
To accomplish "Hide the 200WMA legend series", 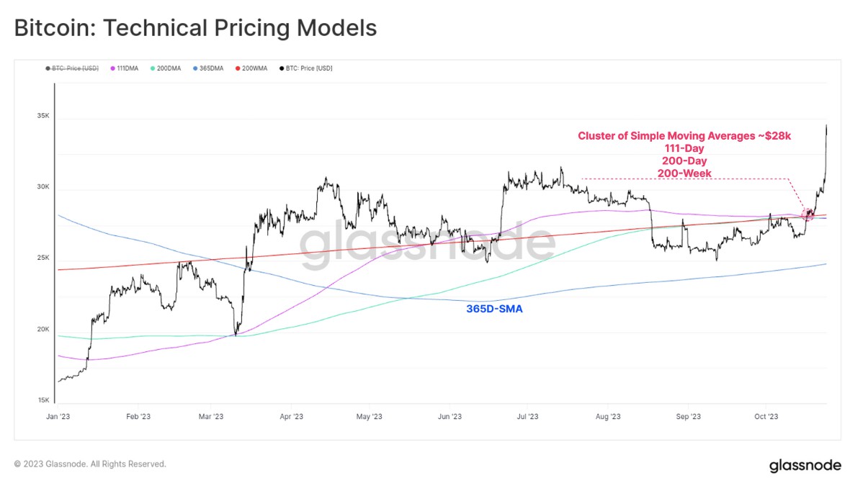I will click(x=254, y=68).
